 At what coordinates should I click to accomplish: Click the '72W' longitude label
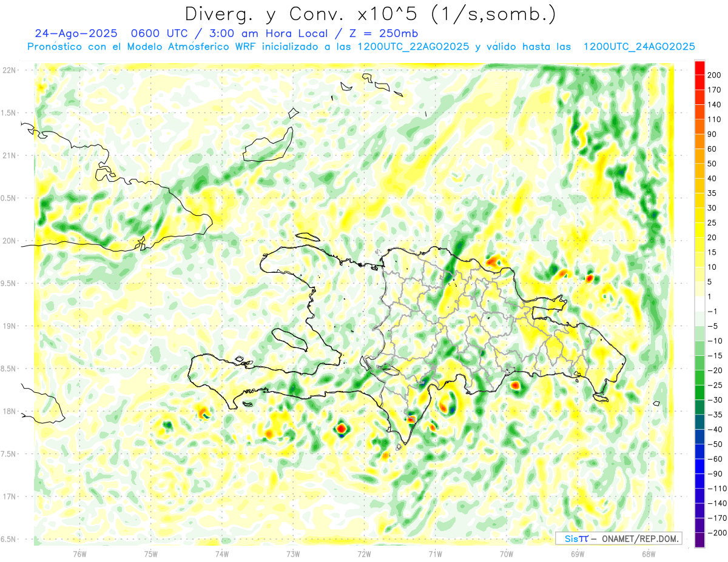click(x=364, y=554)
